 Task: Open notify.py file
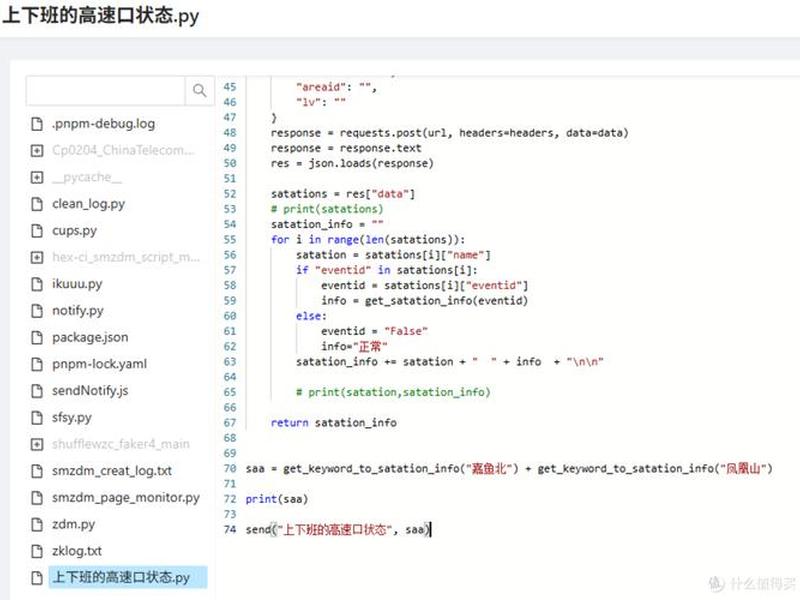[x=78, y=310]
